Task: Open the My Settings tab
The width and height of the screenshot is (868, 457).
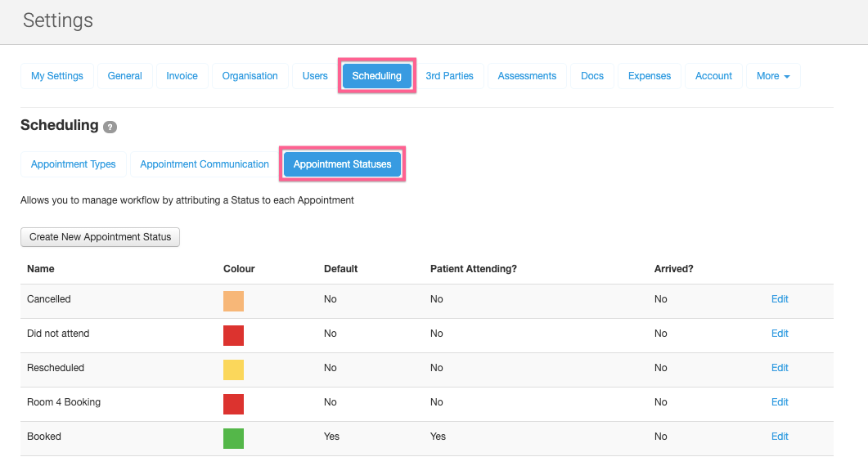Action: point(57,76)
